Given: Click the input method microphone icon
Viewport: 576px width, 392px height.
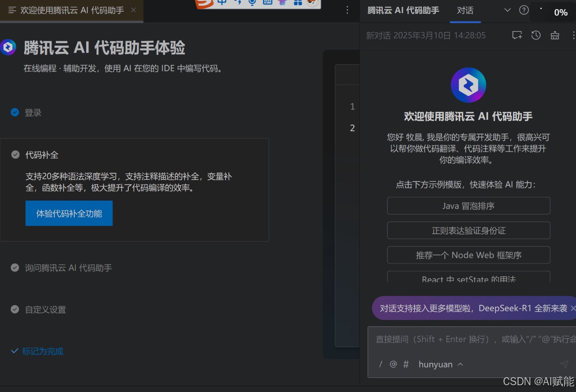Looking at the screenshot, I should point(252,2).
